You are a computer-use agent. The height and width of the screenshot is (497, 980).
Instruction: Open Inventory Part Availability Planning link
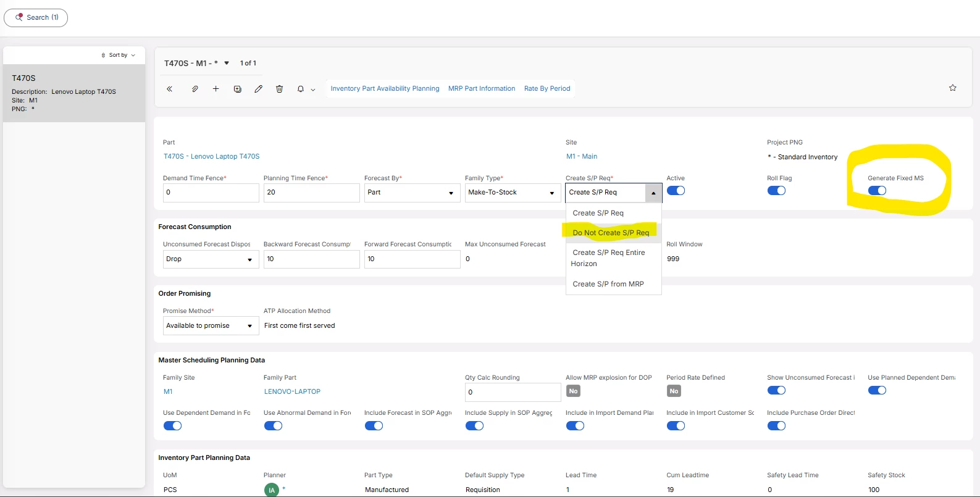tap(385, 89)
